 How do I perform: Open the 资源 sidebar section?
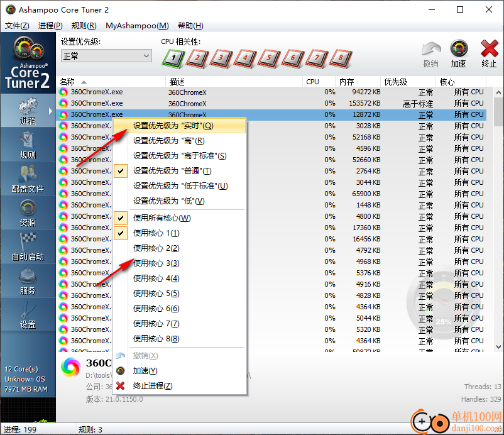28,212
